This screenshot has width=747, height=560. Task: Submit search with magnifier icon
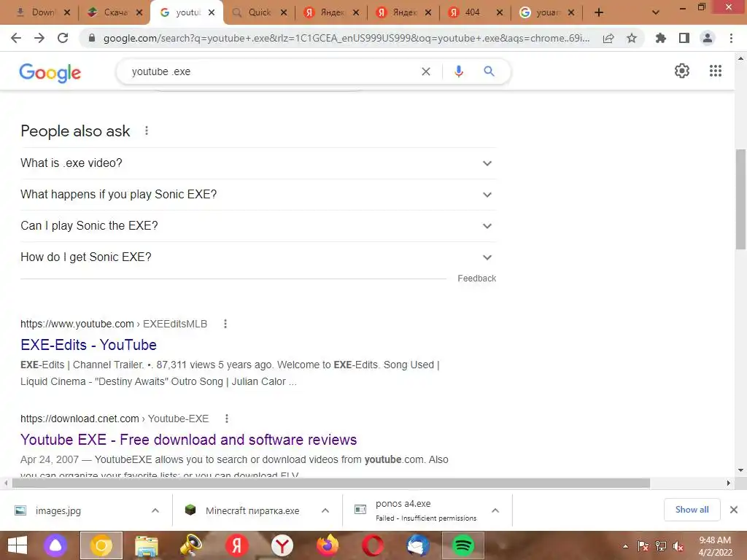coord(489,71)
